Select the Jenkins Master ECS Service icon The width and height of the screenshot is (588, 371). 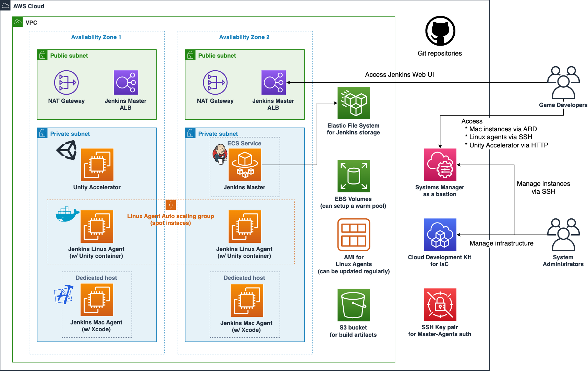(x=245, y=165)
